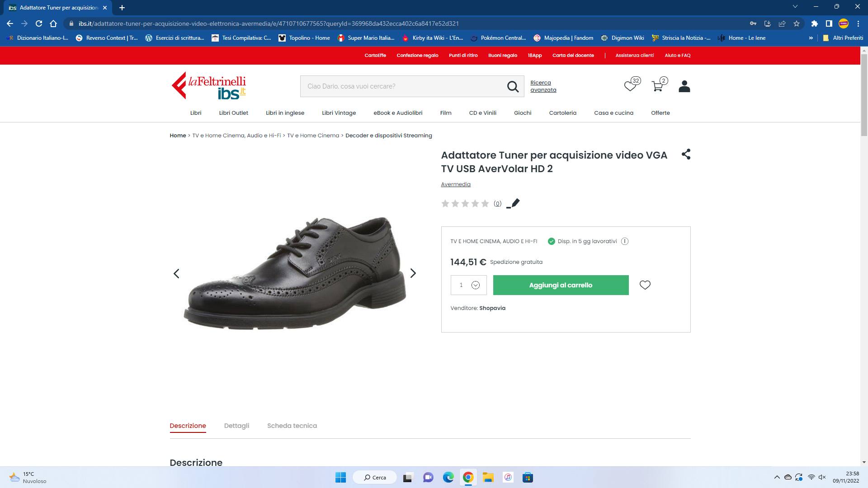The width and height of the screenshot is (868, 488).
Task: Click Aggiungi al carrello button
Action: pyautogui.click(x=561, y=285)
